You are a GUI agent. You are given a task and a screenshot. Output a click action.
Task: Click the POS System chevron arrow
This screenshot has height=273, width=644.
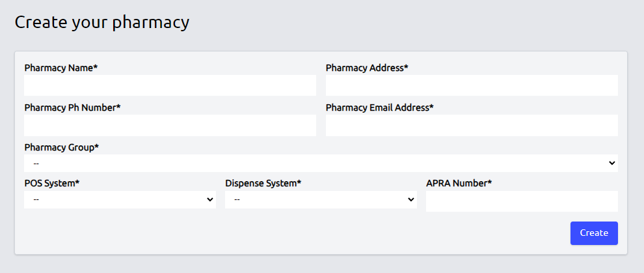tap(209, 199)
